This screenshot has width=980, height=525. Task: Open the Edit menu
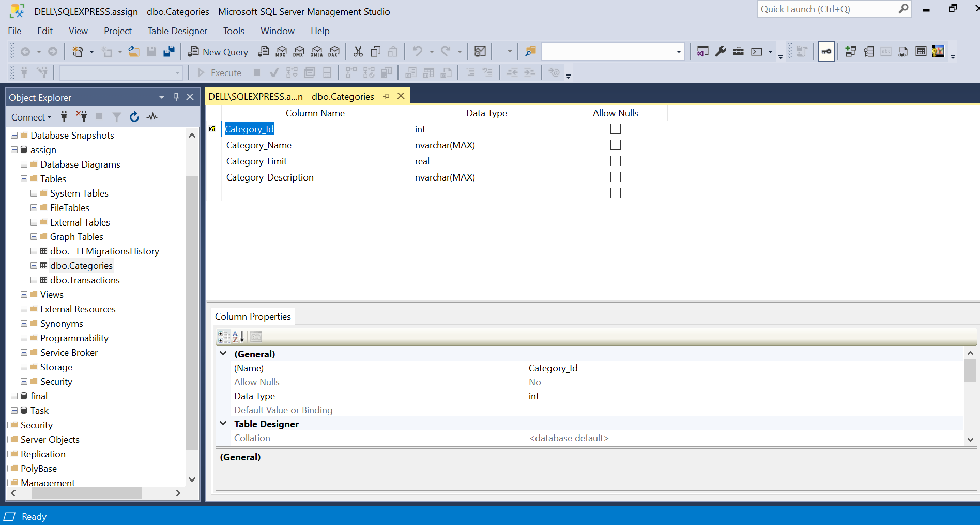[45, 31]
